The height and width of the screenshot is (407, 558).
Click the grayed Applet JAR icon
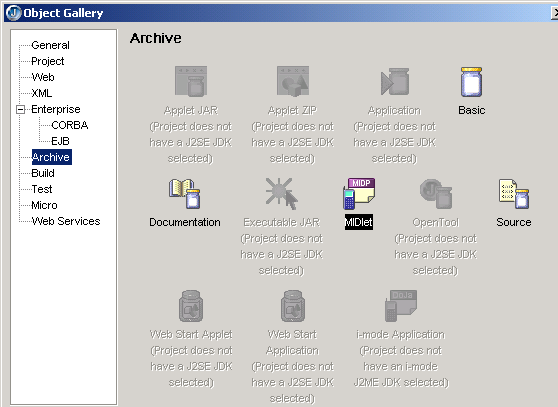(x=191, y=81)
